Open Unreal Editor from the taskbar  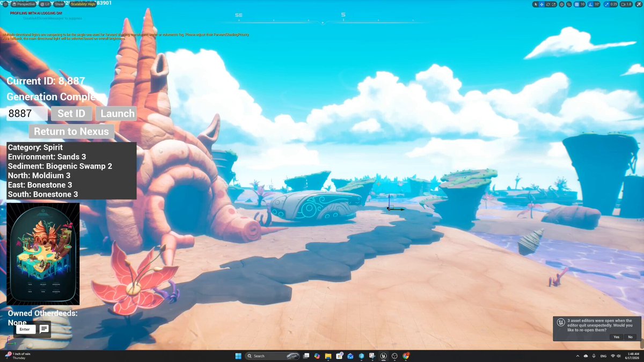click(384, 356)
